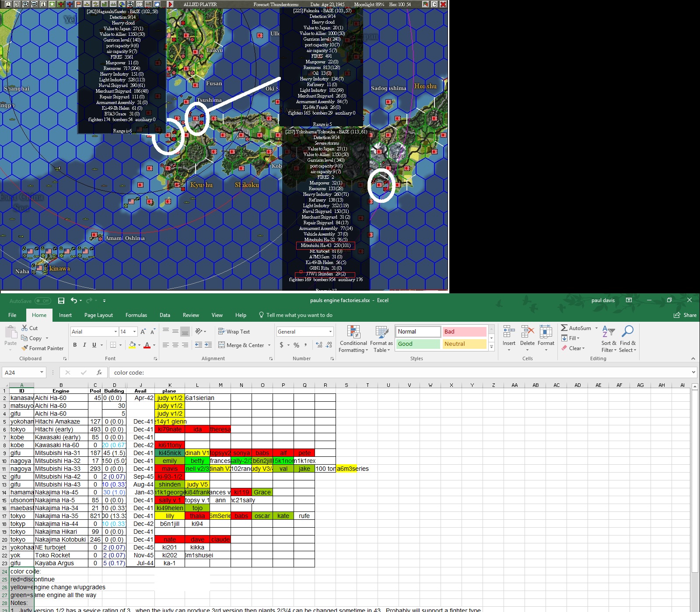Increase decimal places shown
Viewport: 700px width, 612px height.
pyautogui.click(x=319, y=345)
